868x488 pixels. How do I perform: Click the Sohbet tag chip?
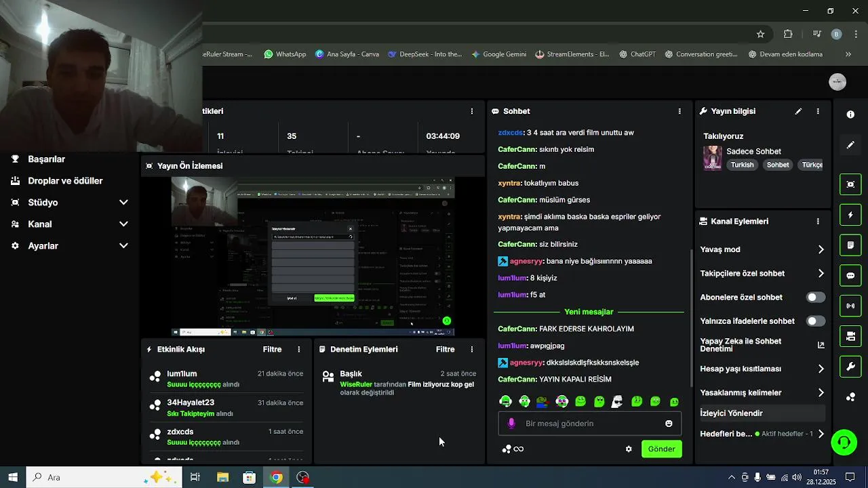point(778,165)
